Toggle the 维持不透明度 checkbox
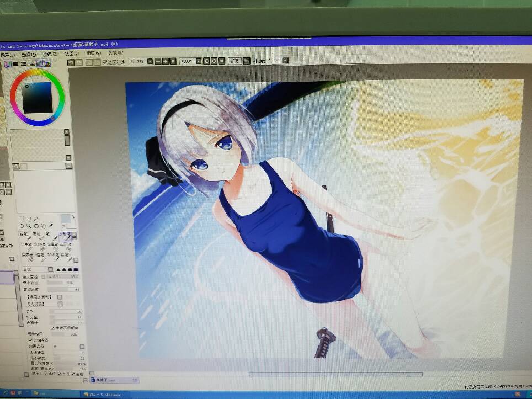This screenshot has height=399, width=532. coord(52,328)
